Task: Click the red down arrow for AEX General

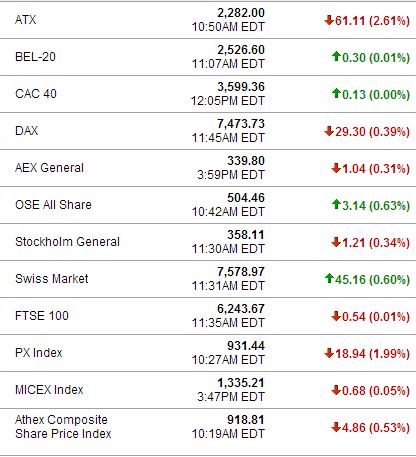Action: coord(336,168)
